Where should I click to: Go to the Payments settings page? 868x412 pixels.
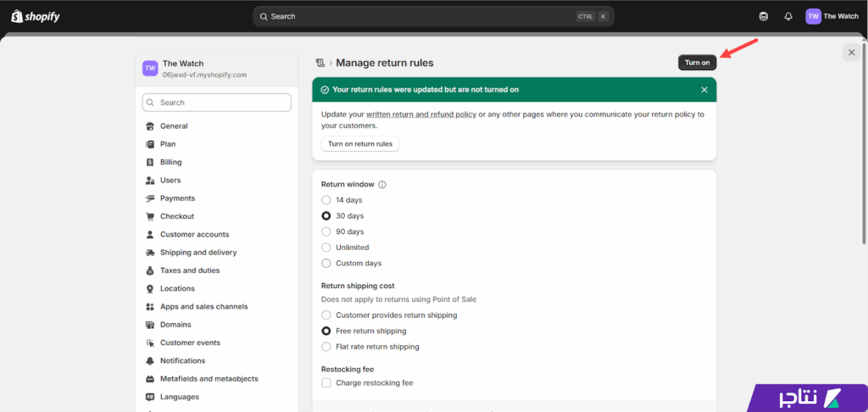(x=177, y=198)
